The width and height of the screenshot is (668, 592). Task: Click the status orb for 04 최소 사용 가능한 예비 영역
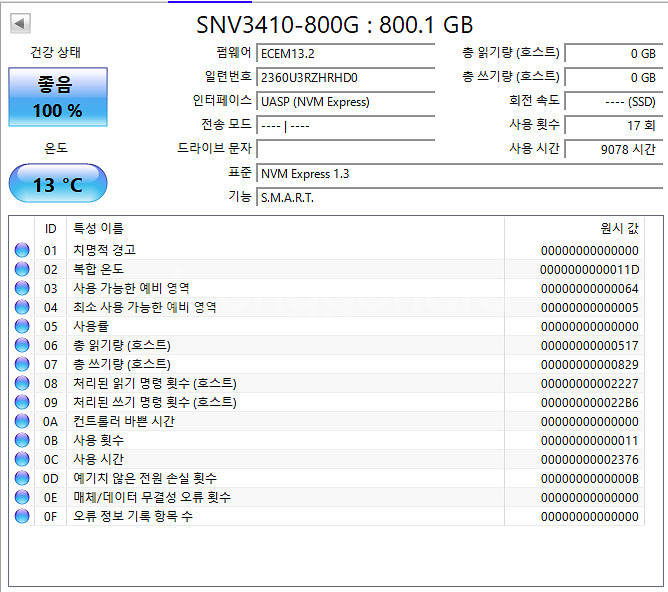(22, 307)
